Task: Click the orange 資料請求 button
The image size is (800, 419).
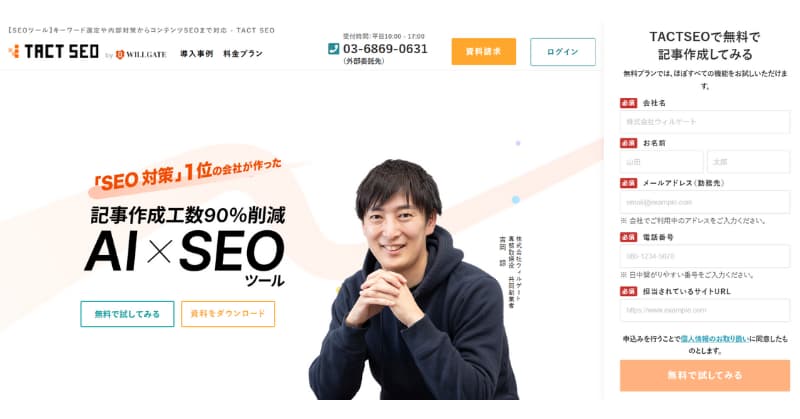Action: [484, 52]
